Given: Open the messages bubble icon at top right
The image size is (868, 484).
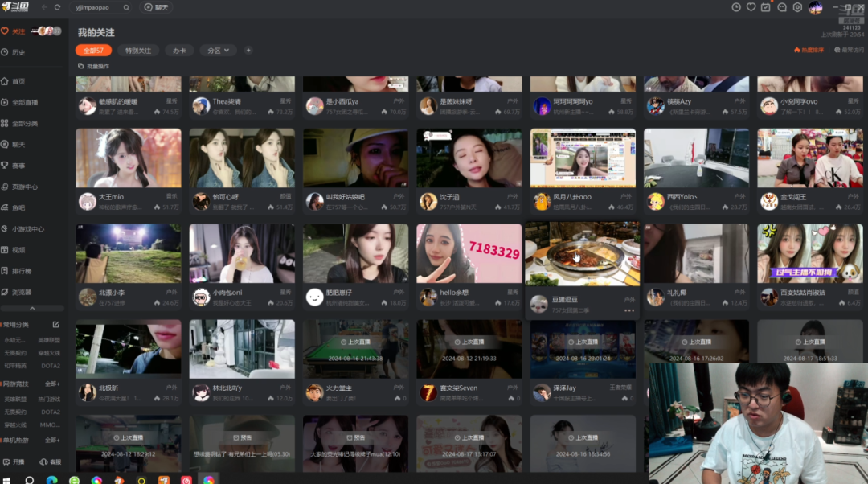Looking at the screenshot, I should 782,7.
